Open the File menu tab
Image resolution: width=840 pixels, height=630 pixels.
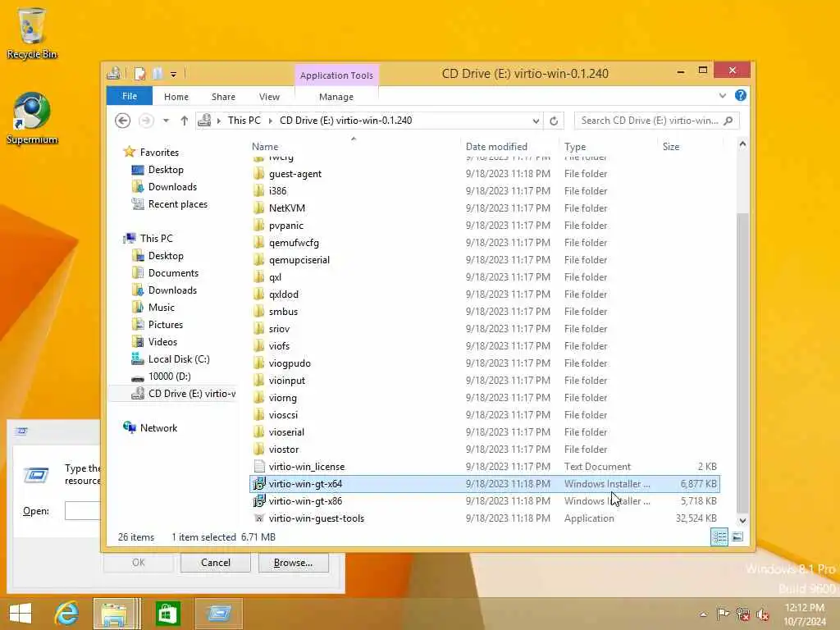coord(130,97)
